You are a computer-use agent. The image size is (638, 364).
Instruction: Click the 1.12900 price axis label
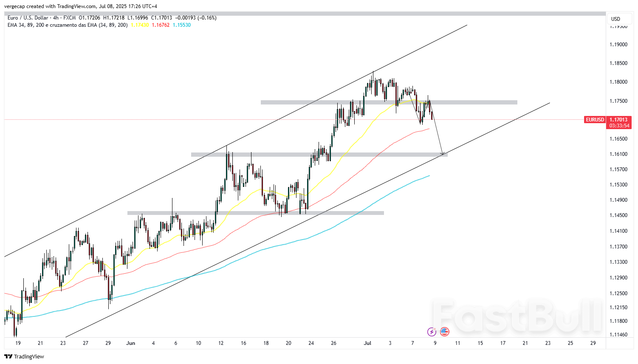pyautogui.click(x=618, y=278)
